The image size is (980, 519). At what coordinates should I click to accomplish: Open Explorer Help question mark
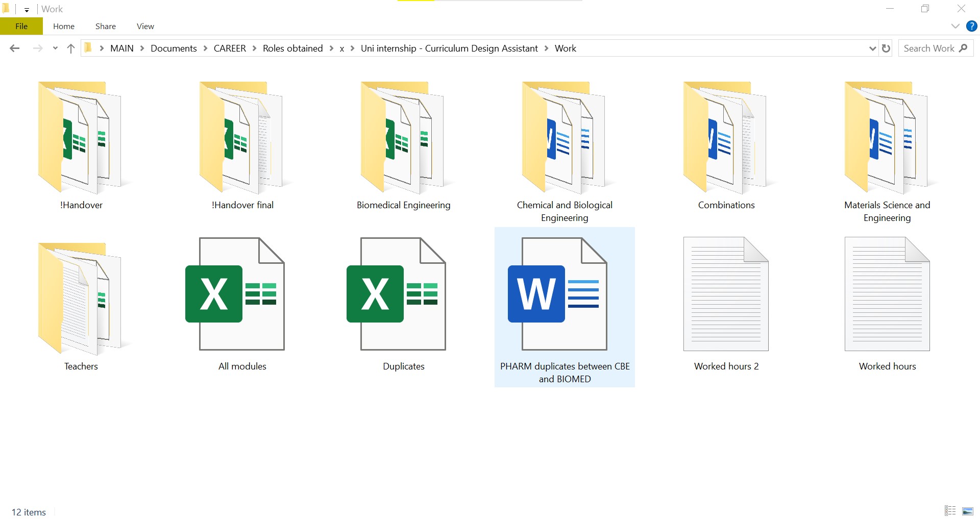tap(972, 26)
